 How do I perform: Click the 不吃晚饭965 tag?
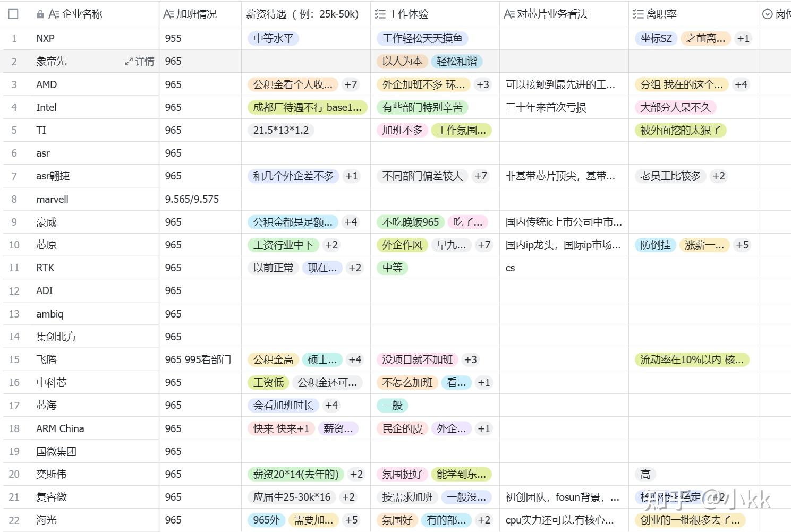pos(411,222)
